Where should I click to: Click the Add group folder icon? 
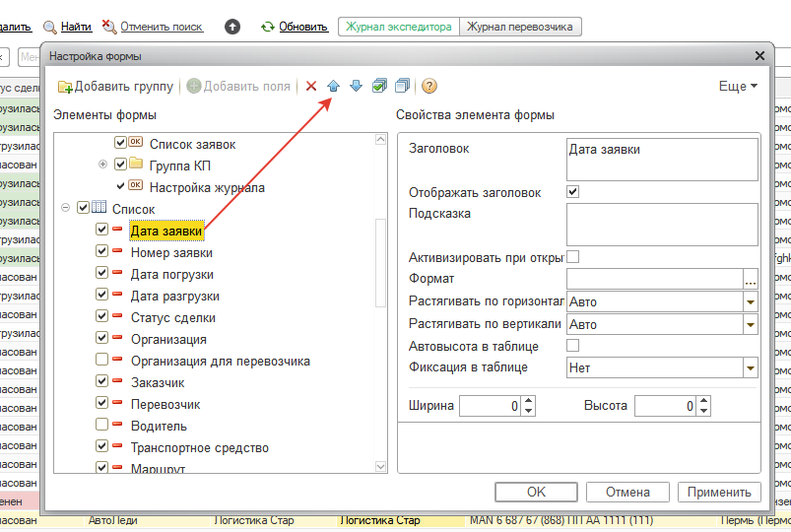65,87
